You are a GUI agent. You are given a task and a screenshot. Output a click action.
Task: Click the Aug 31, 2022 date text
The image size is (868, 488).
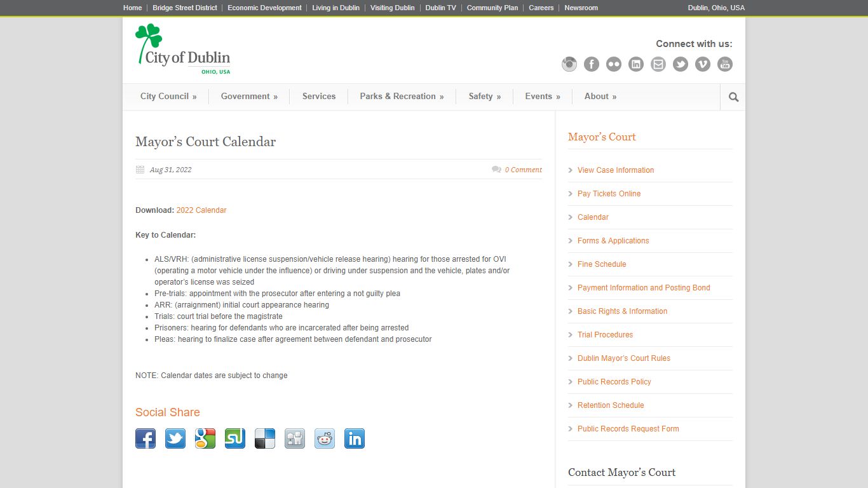[x=170, y=170]
